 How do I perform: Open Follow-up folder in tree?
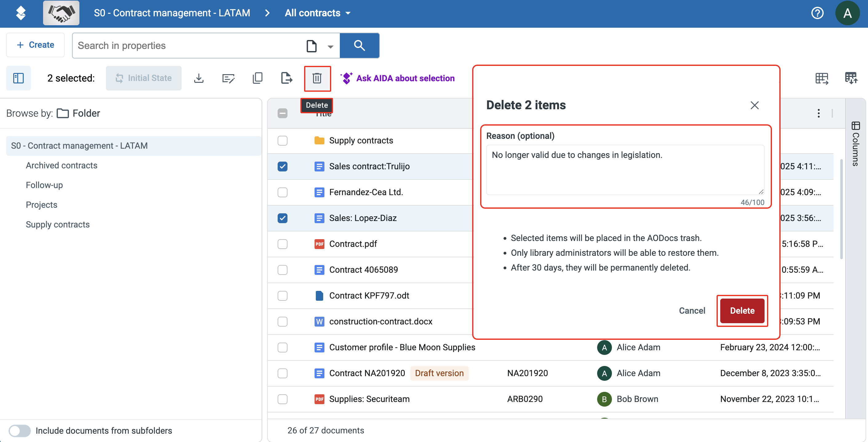[x=44, y=185]
